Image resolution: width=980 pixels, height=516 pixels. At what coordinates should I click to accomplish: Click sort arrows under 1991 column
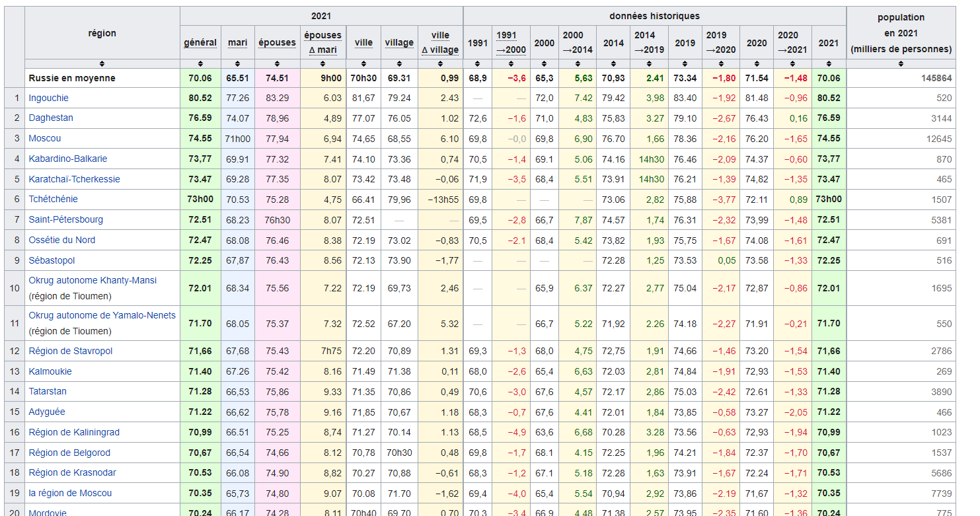(477, 63)
